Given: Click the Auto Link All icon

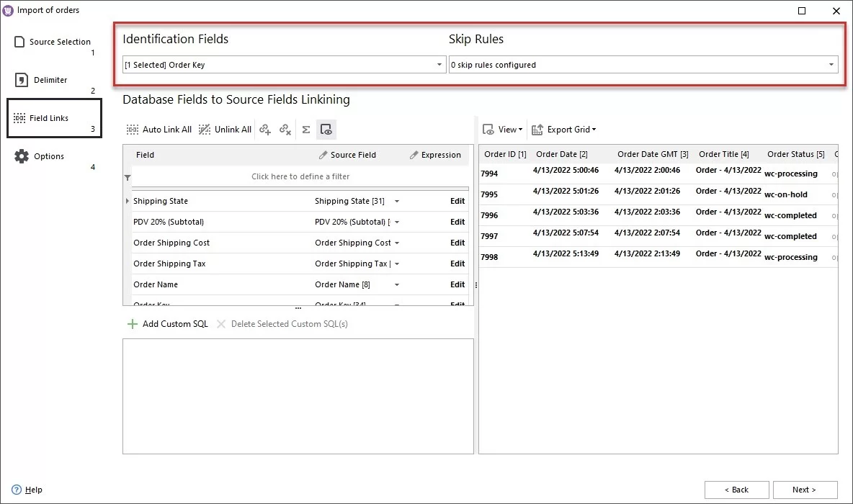Looking at the screenshot, I should pos(133,130).
